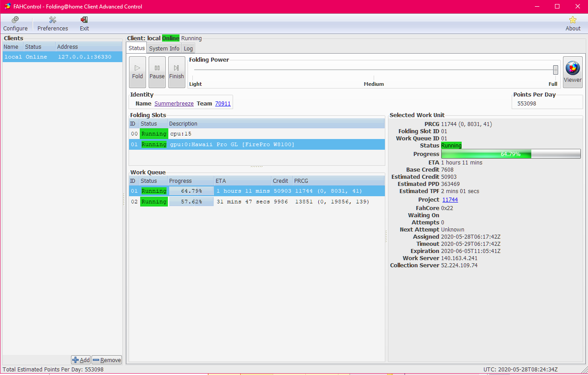Image resolution: width=588 pixels, height=375 pixels.
Task: Switch to the Status tab
Action: 137,48
